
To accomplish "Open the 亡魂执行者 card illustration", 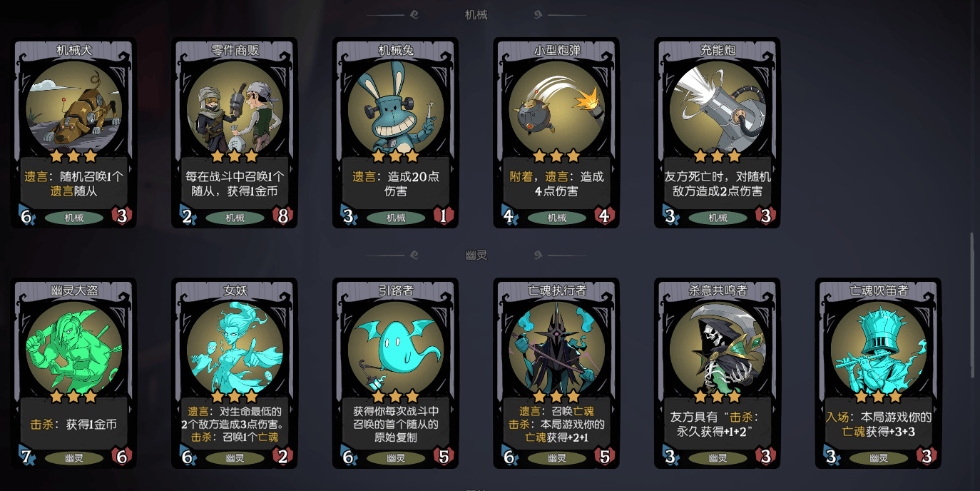I will pyautogui.click(x=557, y=348).
